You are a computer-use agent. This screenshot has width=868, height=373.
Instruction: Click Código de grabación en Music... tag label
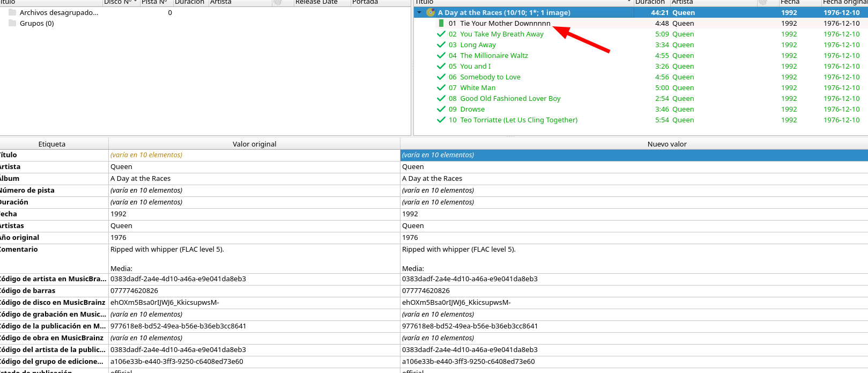[x=53, y=315]
